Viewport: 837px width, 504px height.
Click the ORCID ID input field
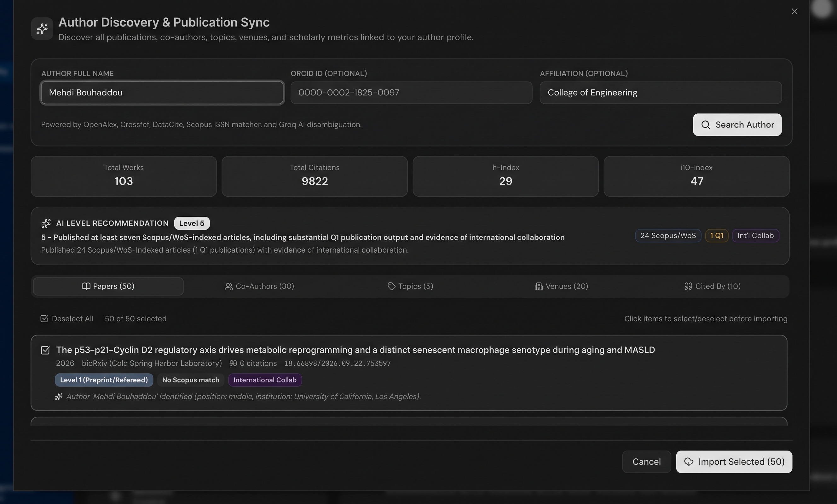pos(411,92)
